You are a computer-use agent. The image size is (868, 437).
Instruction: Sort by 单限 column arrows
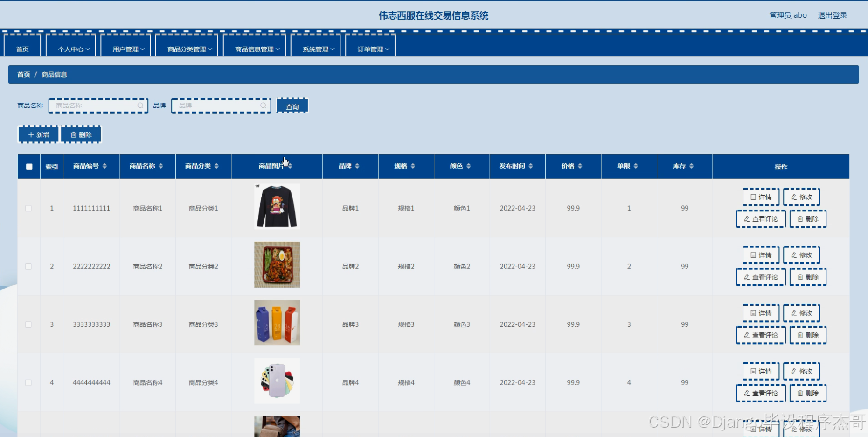point(636,166)
